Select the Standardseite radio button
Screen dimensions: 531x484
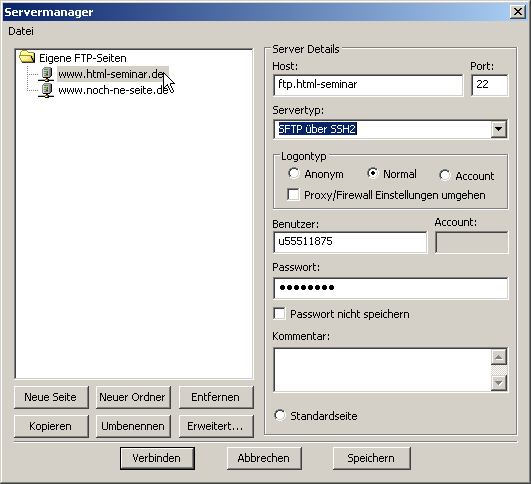[280, 415]
